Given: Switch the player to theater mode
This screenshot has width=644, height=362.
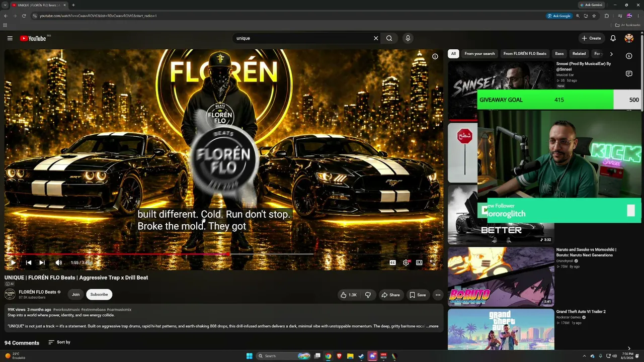Looking at the screenshot, I should click(x=419, y=262).
